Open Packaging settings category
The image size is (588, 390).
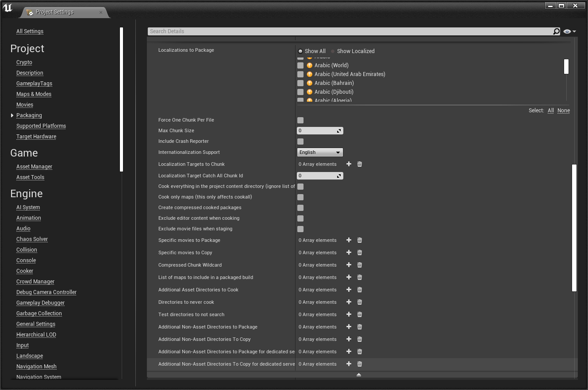tap(29, 115)
